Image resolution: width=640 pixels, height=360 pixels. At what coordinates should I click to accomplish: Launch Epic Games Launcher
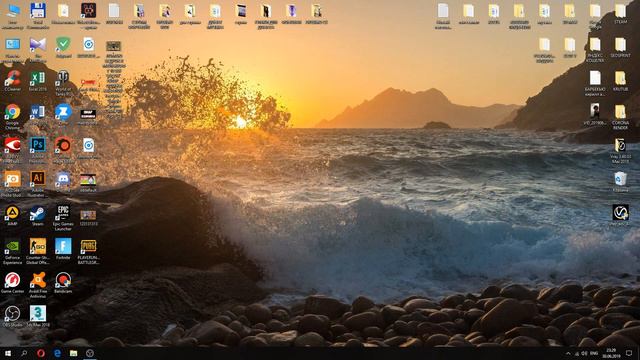click(63, 212)
